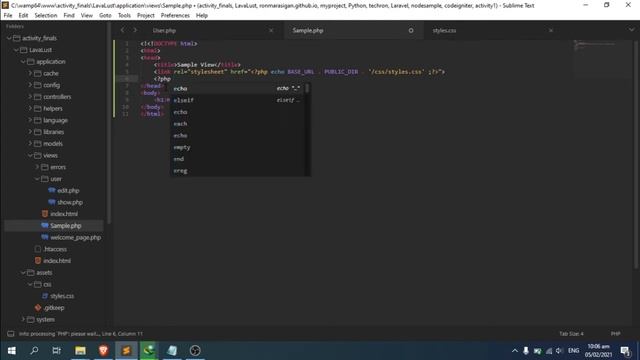The height and width of the screenshot is (360, 640).
Task: Open the Windows Start menu
Action: [x=11, y=351]
